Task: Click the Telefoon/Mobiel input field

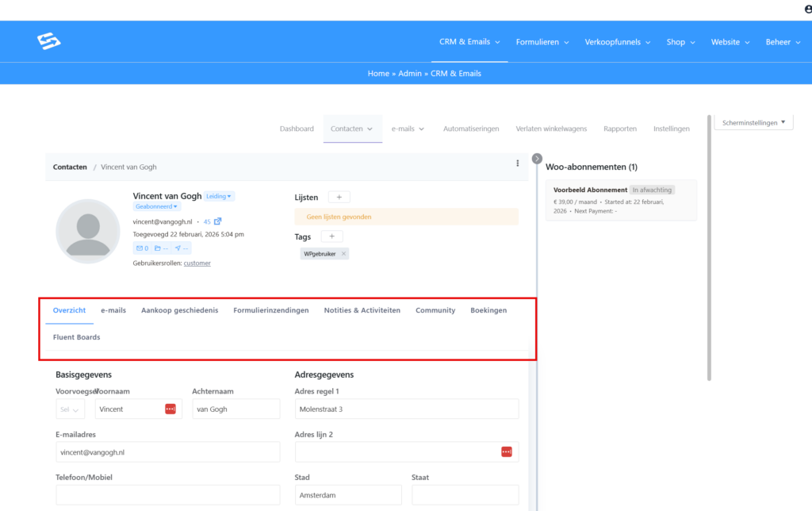Action: click(167, 495)
